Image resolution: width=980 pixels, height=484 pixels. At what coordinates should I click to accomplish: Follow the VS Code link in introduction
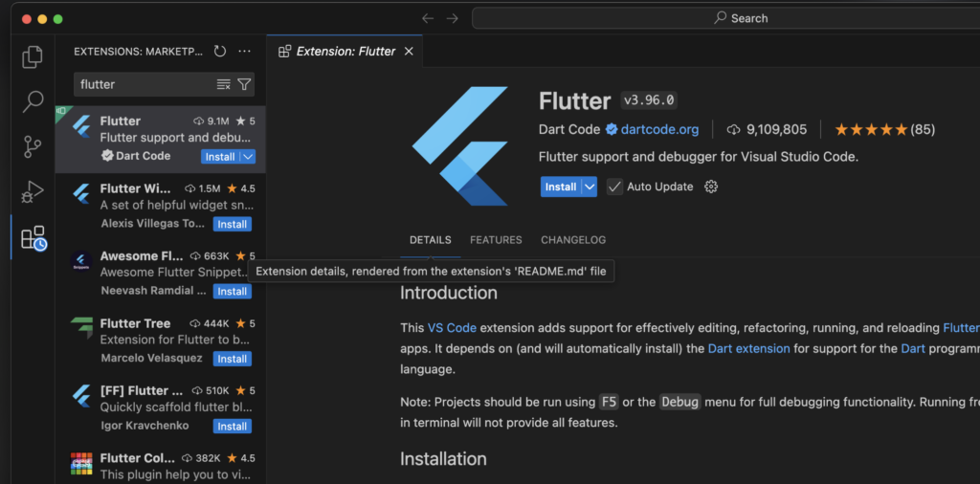[x=452, y=328]
